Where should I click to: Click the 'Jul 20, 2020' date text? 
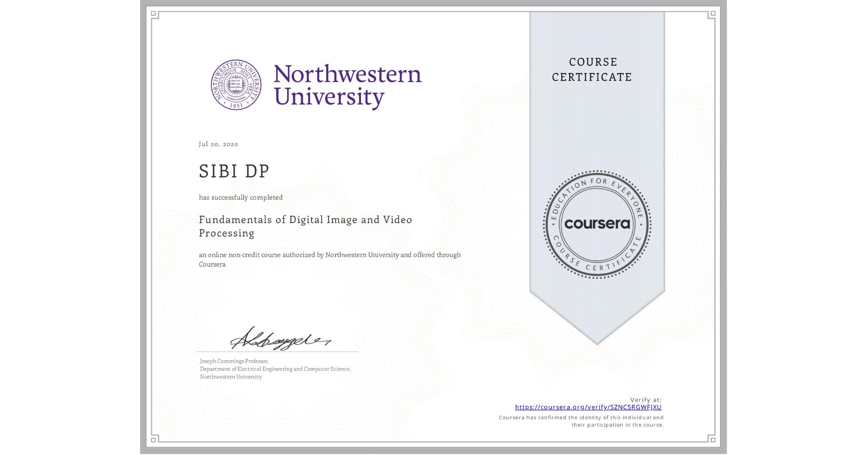tap(218, 144)
